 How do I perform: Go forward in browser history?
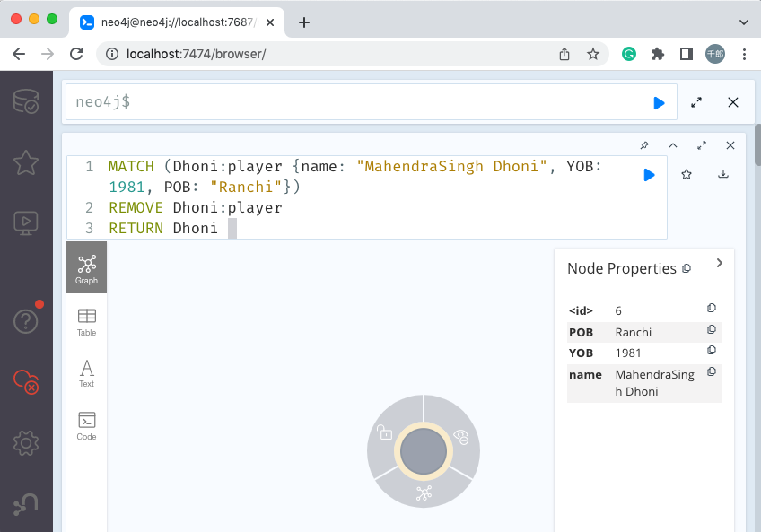pos(48,54)
